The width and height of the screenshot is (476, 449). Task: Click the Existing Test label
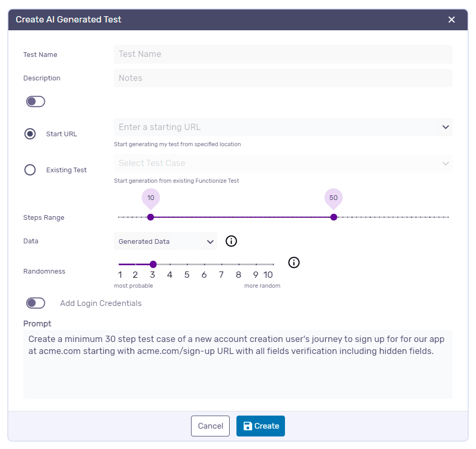pyautogui.click(x=66, y=170)
